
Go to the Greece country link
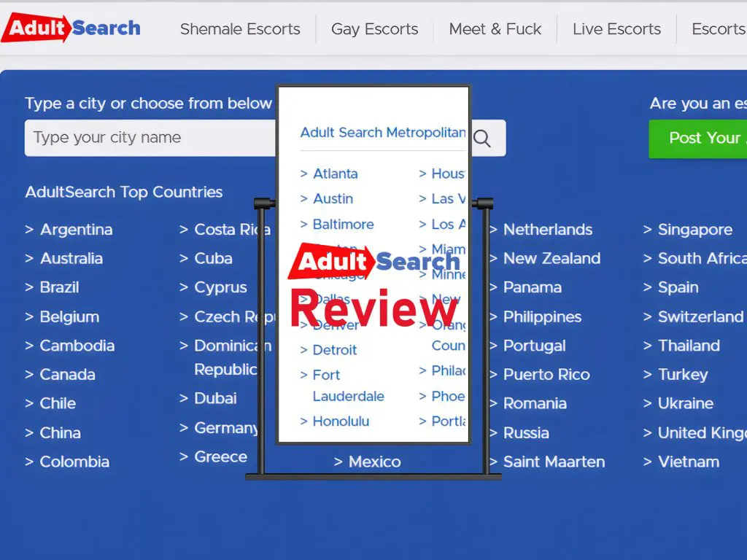[220, 456]
